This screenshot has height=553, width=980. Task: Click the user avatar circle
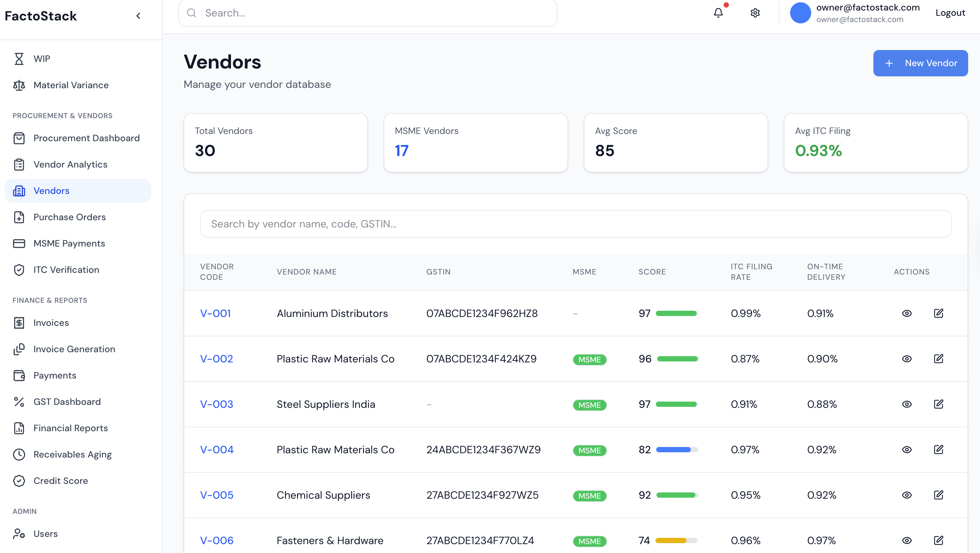(x=800, y=13)
